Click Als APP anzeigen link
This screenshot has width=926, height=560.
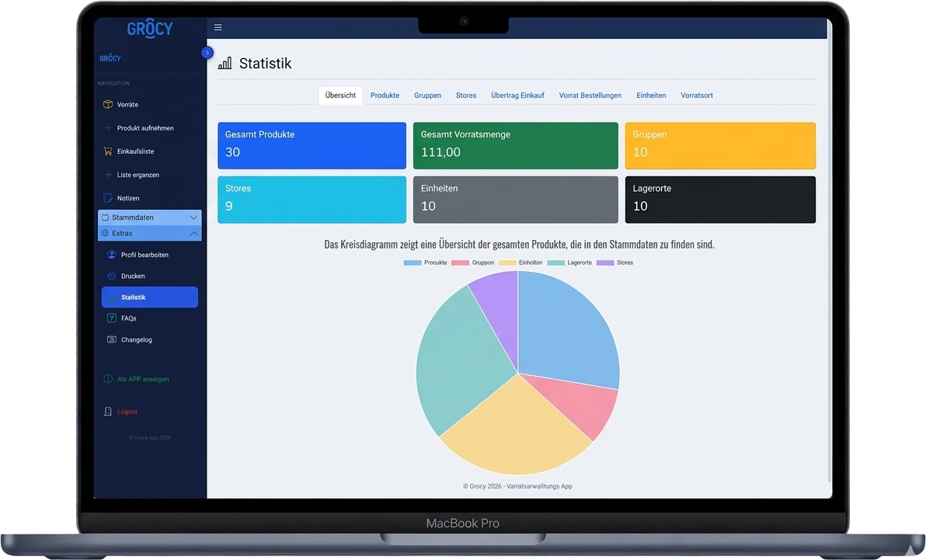143,379
